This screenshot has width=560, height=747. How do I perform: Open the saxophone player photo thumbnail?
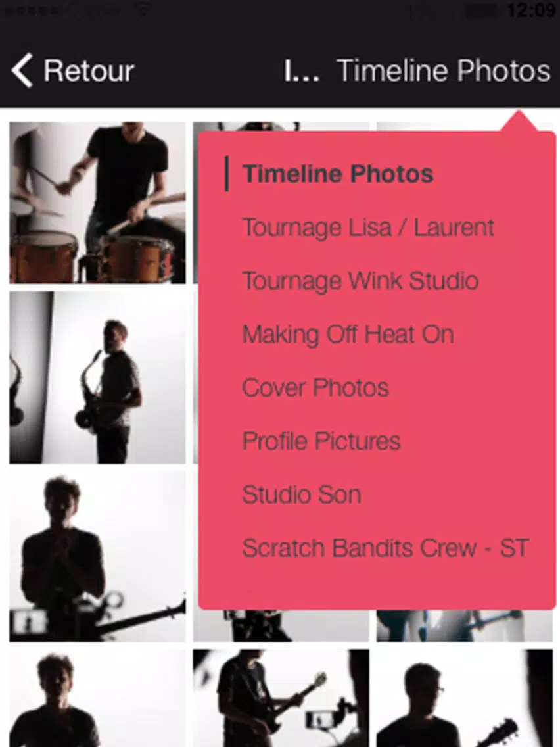coord(98,377)
